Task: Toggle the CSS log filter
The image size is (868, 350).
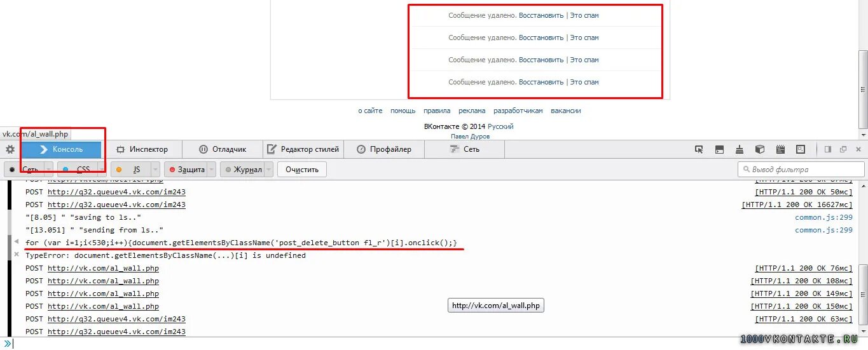Action: click(77, 170)
